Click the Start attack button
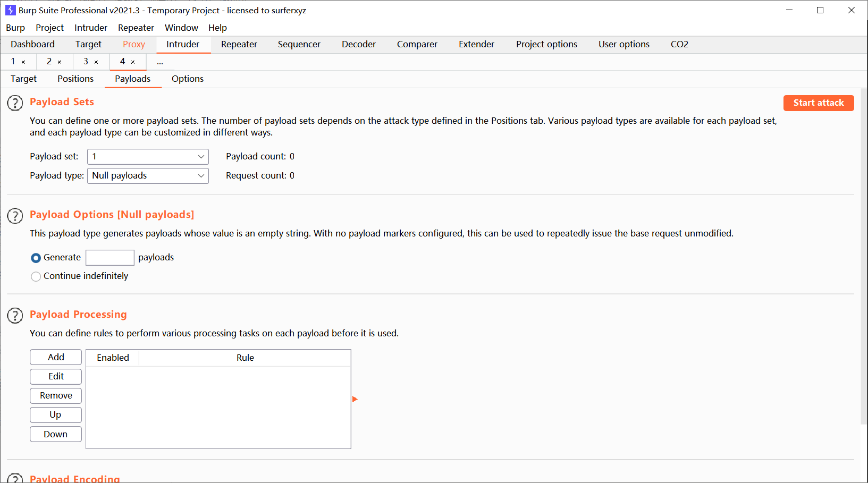The width and height of the screenshot is (868, 483). coord(819,103)
